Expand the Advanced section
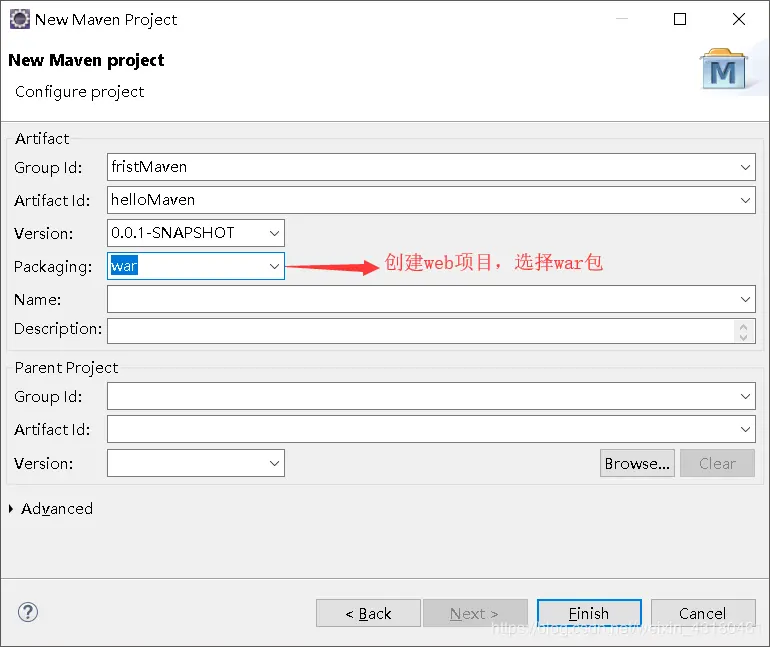Screen dimensions: 770x647 11,509
